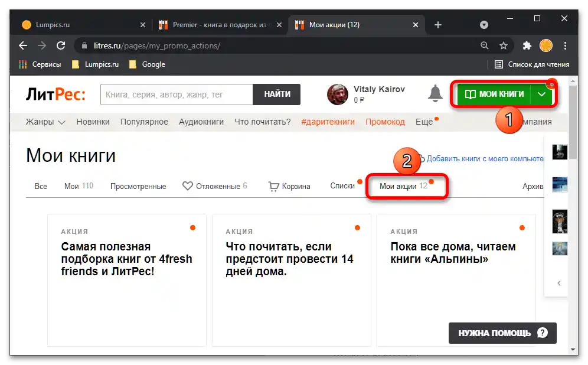Select the Мои акции 12 tab
The image size is (588, 365).
click(x=403, y=186)
